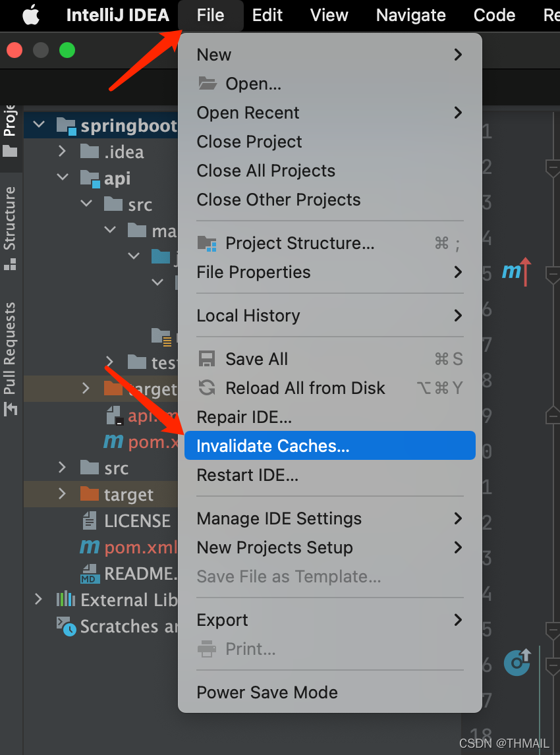Click Save All in File menu
Screen dimensions: 560x755
click(257, 359)
